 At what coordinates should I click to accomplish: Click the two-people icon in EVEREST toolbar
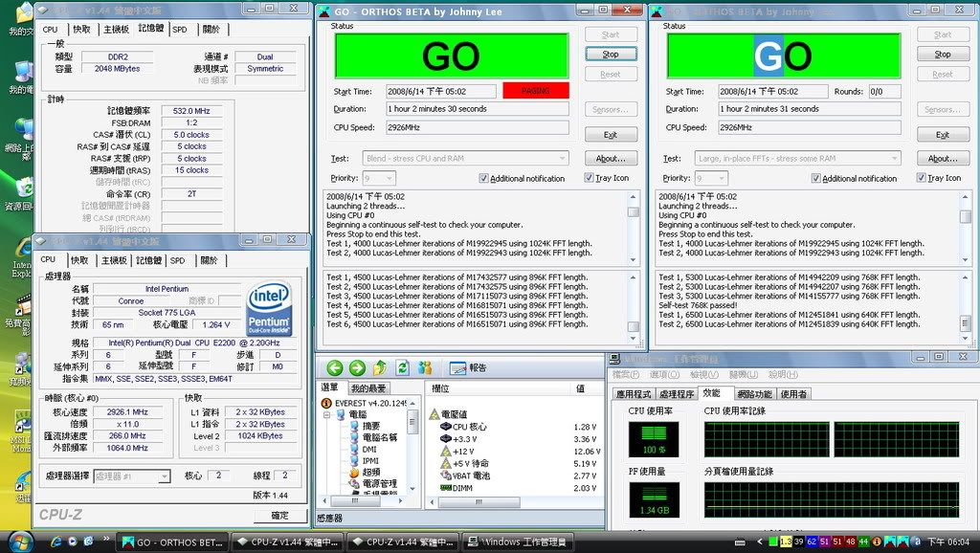(425, 368)
